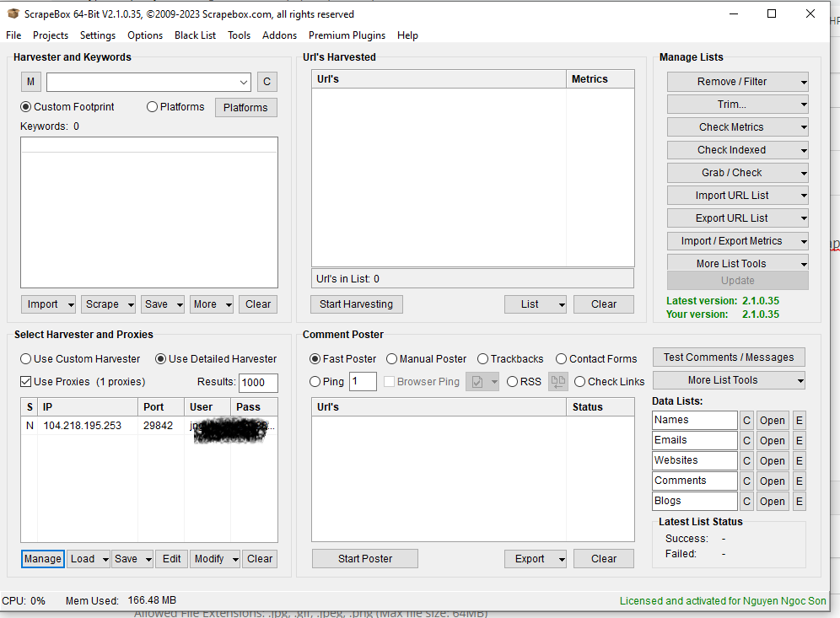Open the Premium Plugins menu

[x=347, y=35]
